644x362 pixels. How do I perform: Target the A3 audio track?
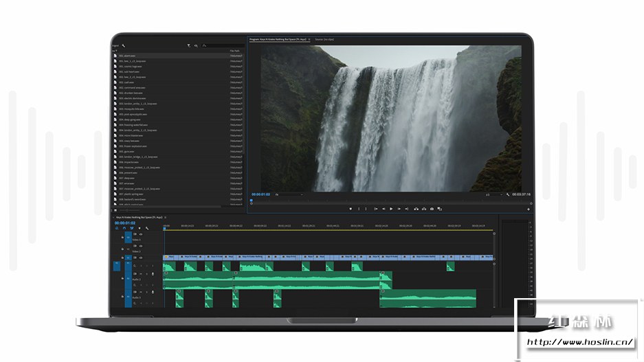tap(128, 297)
